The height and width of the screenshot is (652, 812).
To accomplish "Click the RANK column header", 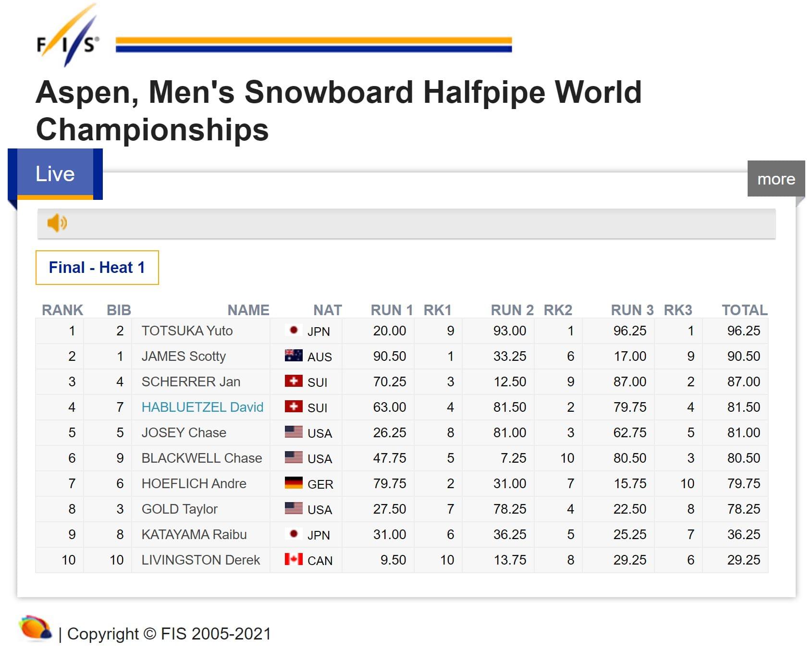I will [62, 310].
